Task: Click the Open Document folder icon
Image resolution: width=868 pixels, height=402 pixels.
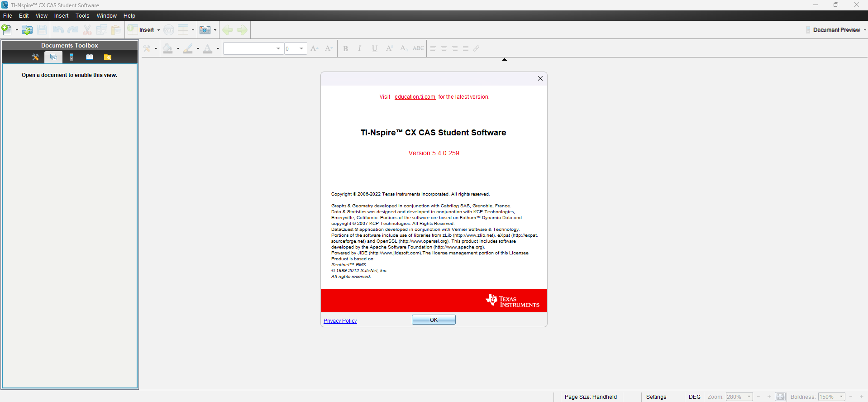Action: tap(27, 30)
